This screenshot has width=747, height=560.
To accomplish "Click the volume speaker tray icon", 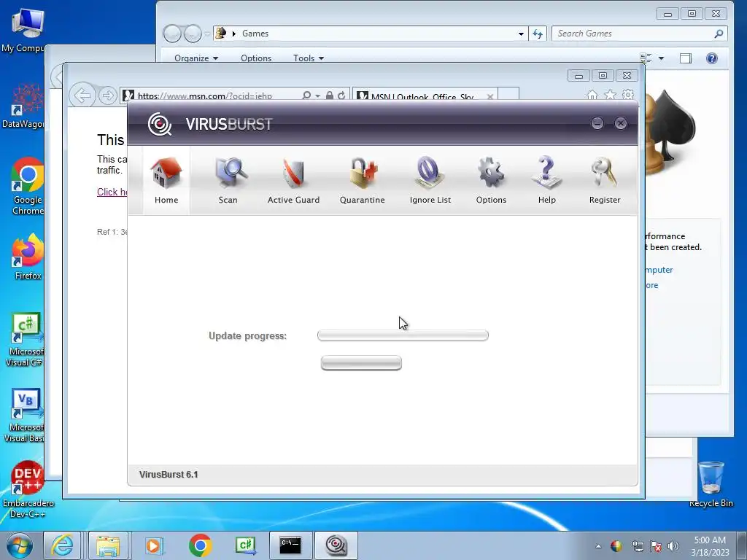I will tap(673, 546).
